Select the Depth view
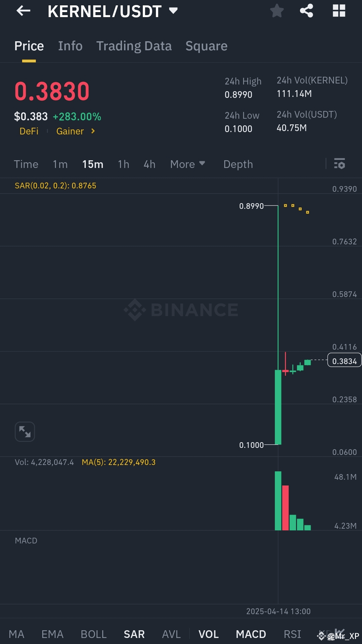 click(x=238, y=164)
